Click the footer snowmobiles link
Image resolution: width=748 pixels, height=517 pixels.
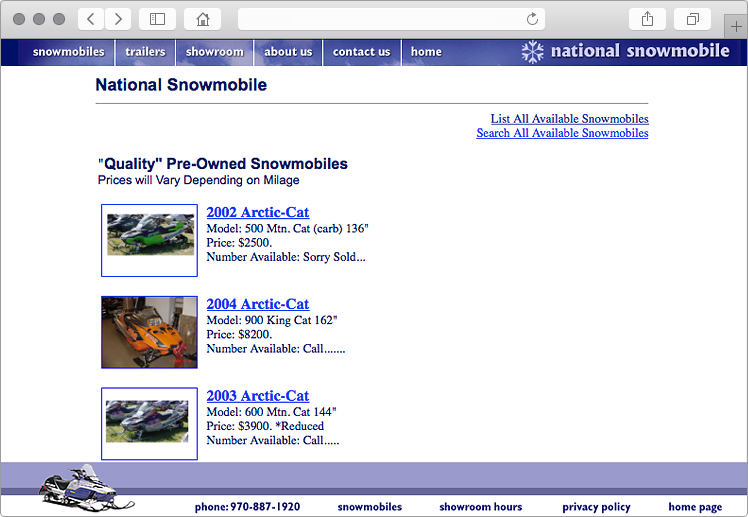click(370, 507)
